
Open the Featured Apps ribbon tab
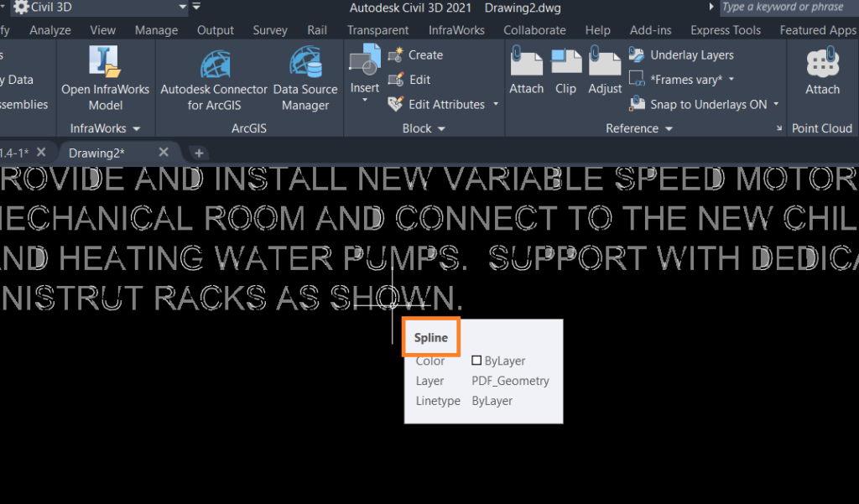pyautogui.click(x=818, y=30)
